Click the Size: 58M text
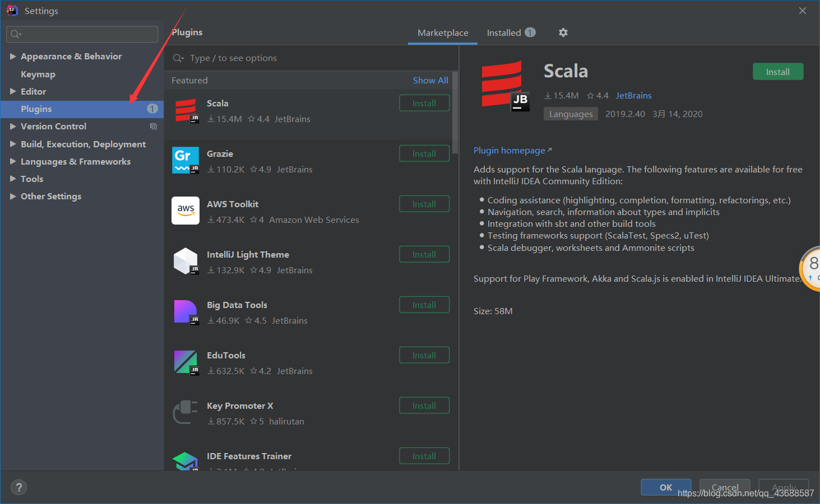This screenshot has height=504, width=820. pyautogui.click(x=493, y=311)
